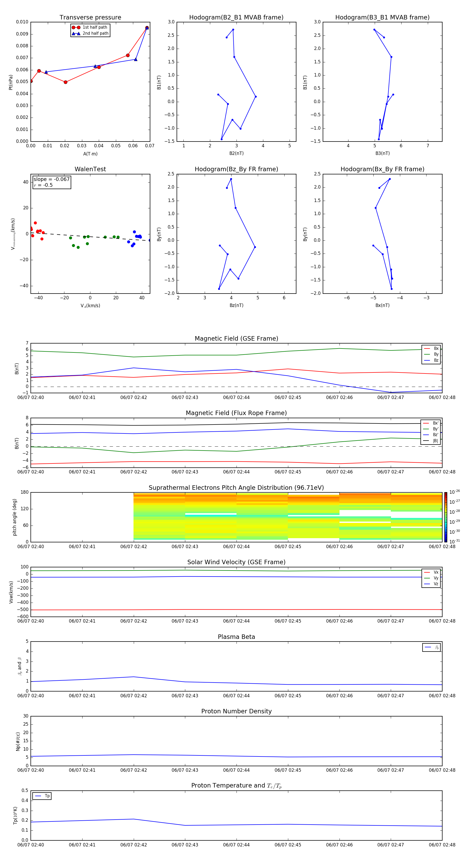Click 'Hodogram(Bx_By FR frame)' title
The width and height of the screenshot is (473, 868).
click(382, 169)
